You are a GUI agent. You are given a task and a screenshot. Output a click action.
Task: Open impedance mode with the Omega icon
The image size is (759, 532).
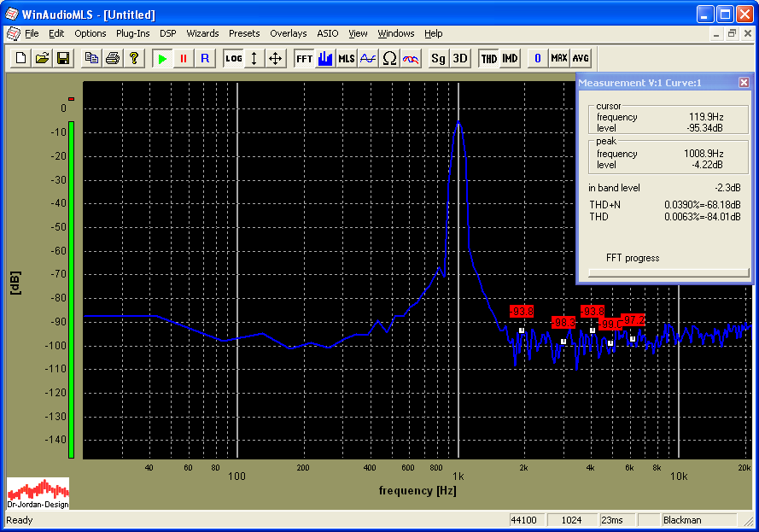[389, 58]
